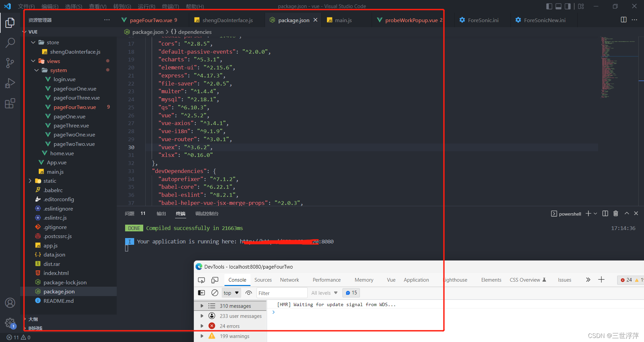This screenshot has height=342, width=644.
Task: Open the All levels log dropdown
Action: point(324,293)
